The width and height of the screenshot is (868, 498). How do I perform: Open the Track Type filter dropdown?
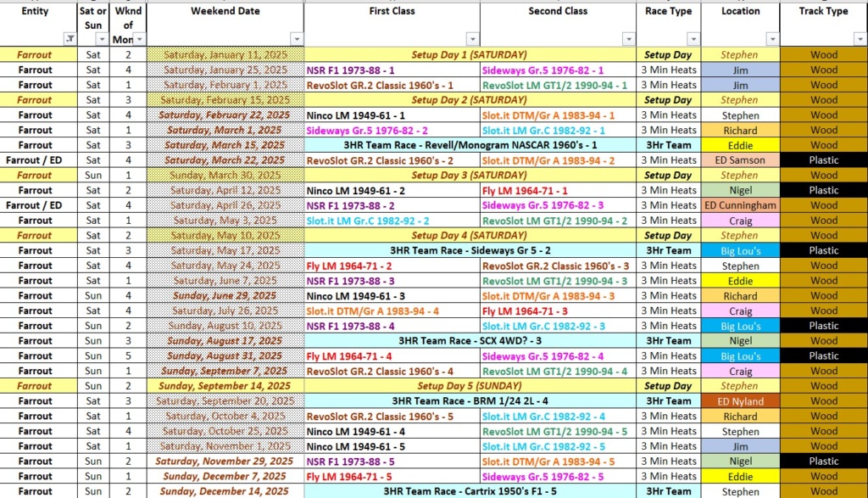(x=860, y=39)
